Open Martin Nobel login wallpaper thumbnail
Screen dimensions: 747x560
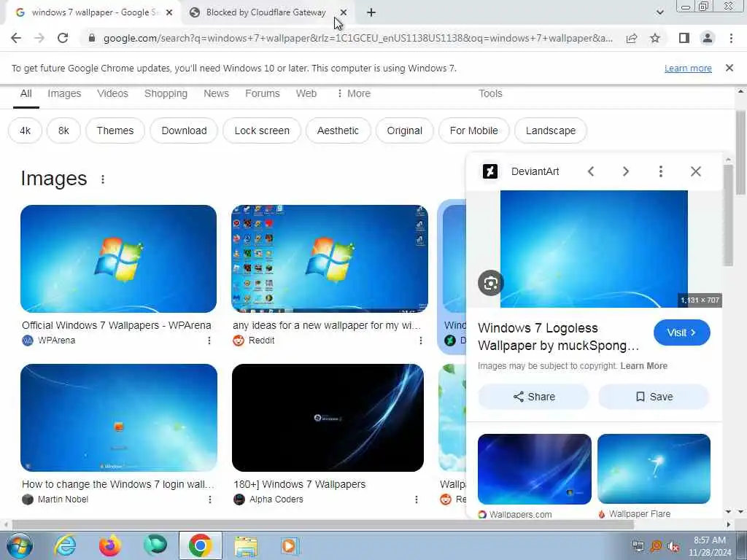pyautogui.click(x=119, y=418)
